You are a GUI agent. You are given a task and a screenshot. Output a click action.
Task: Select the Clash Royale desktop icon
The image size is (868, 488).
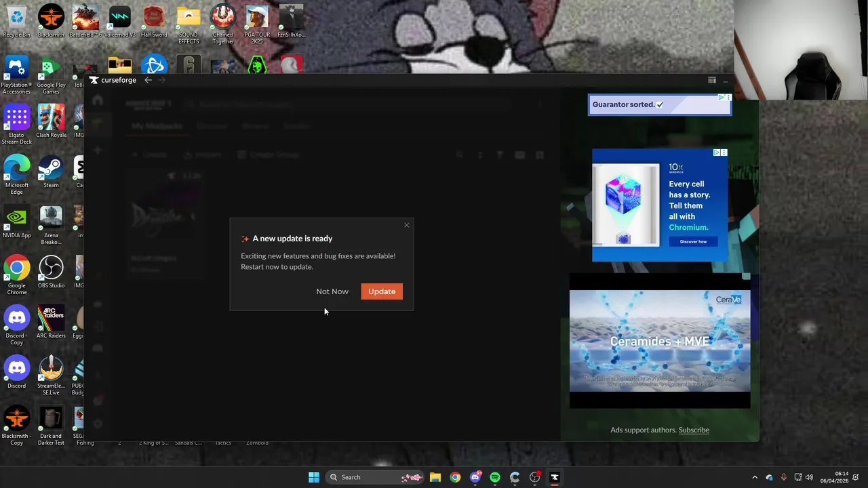click(51, 122)
